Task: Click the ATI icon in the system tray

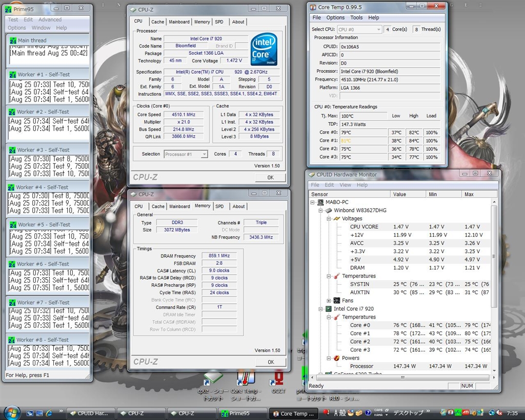Action: tap(466, 413)
